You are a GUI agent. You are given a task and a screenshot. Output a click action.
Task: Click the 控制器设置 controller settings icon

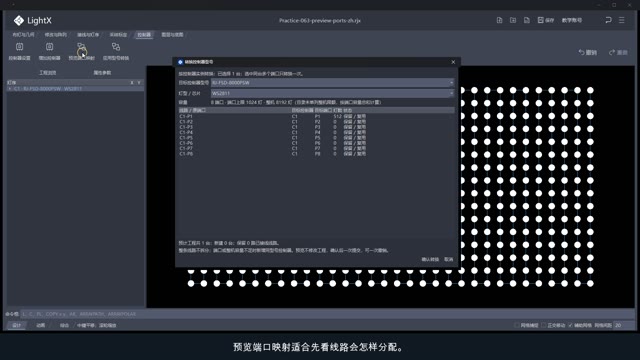click(x=20, y=47)
